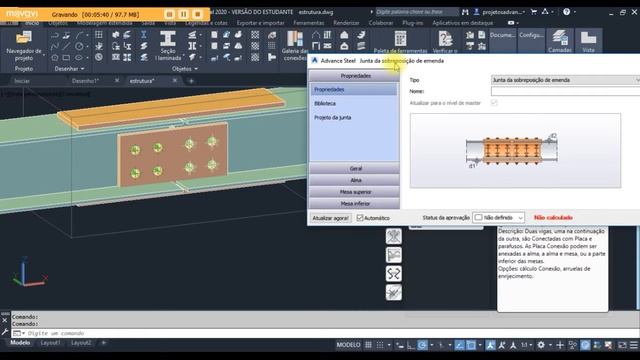Open the Objetos ribbon tab

[58, 23]
